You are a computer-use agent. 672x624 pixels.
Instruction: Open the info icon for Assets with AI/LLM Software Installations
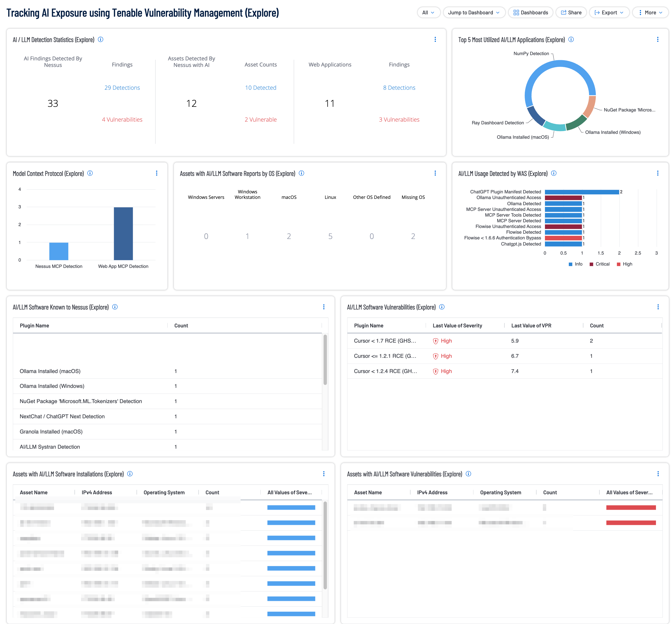(x=130, y=474)
